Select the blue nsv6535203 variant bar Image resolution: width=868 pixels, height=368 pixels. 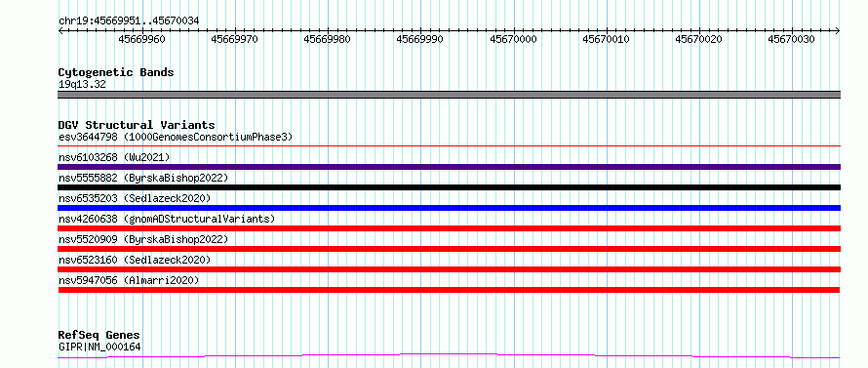click(449, 208)
